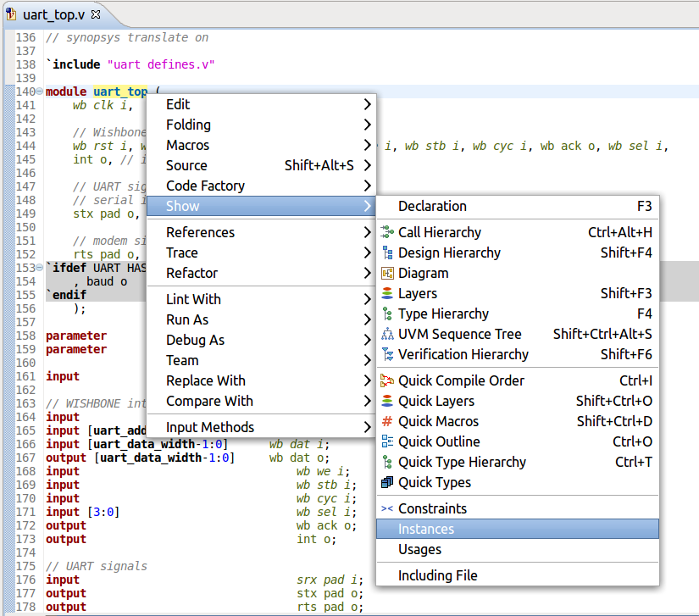This screenshot has width=699, height=616.
Task: Expand the Refactor submenu arrow
Action: (367, 273)
